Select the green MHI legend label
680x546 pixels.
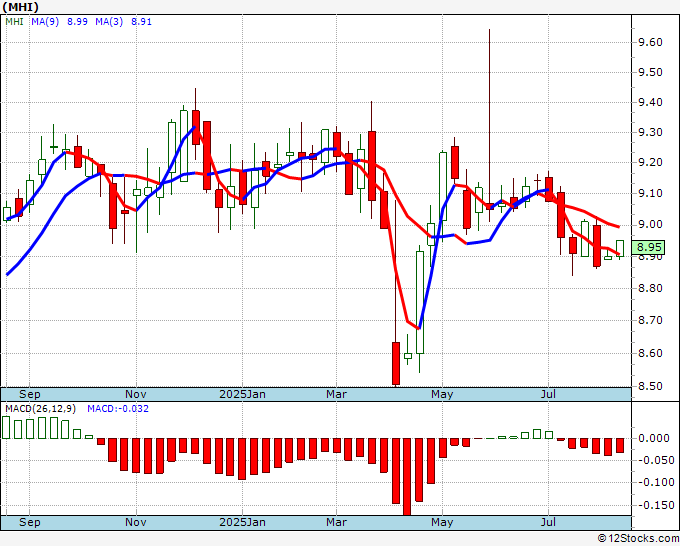[15, 22]
